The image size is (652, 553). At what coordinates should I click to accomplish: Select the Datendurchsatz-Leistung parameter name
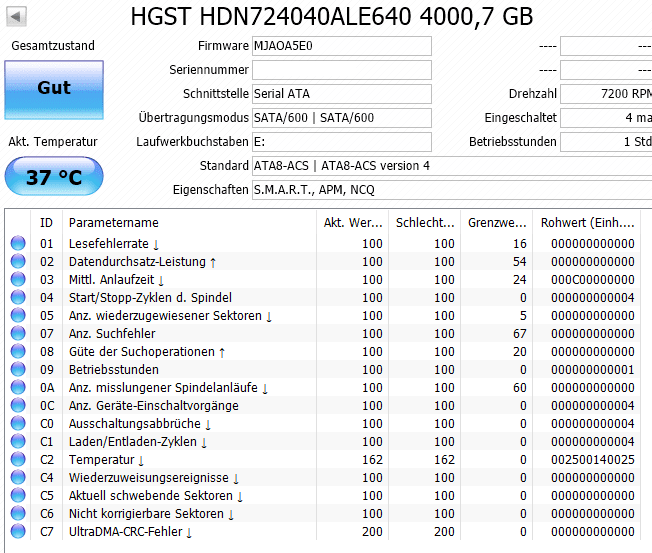point(137,262)
